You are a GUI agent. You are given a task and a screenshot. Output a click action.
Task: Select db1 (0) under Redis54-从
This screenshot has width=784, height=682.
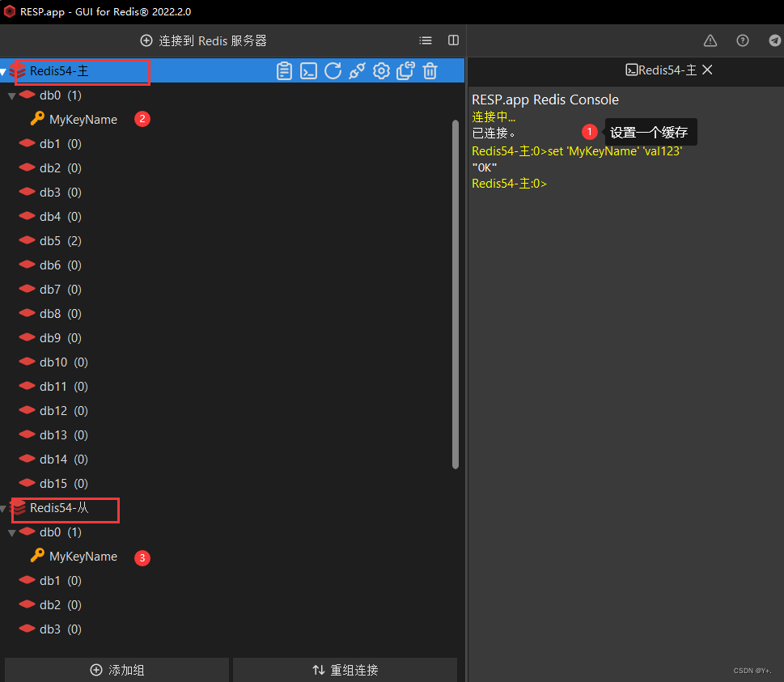tap(61, 581)
